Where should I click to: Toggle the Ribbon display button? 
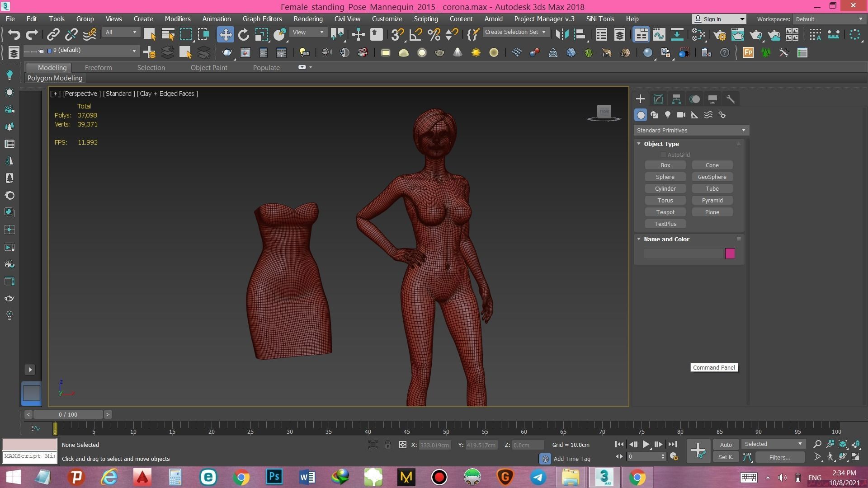(x=641, y=34)
